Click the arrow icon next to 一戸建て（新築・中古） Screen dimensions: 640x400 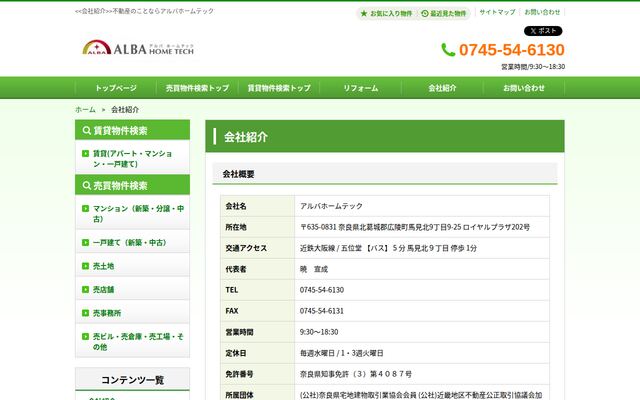85,242
